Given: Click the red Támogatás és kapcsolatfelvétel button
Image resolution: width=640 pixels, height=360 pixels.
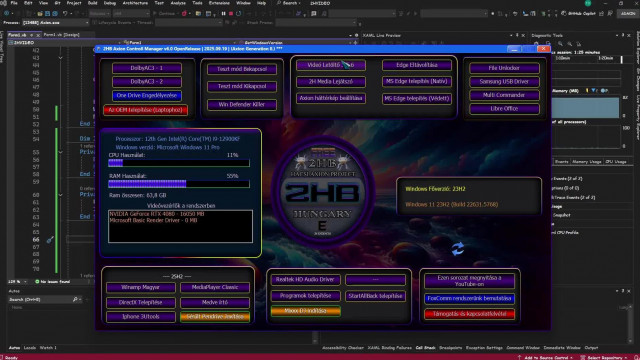Looking at the screenshot, I should pyautogui.click(x=469, y=314).
